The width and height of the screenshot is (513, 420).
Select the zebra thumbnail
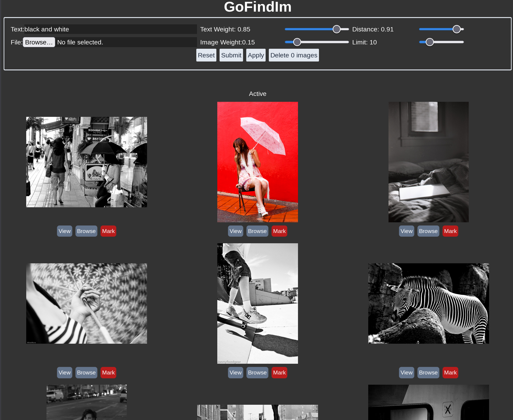(428, 303)
